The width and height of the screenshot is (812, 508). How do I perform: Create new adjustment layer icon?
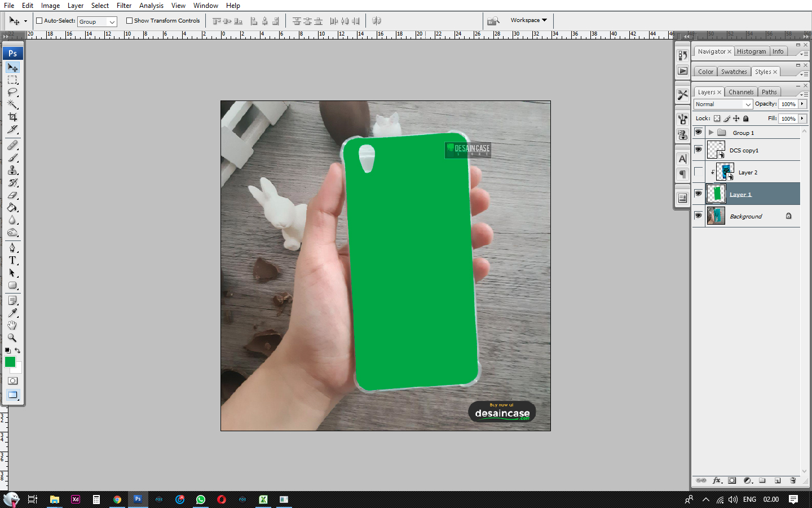[748, 481]
